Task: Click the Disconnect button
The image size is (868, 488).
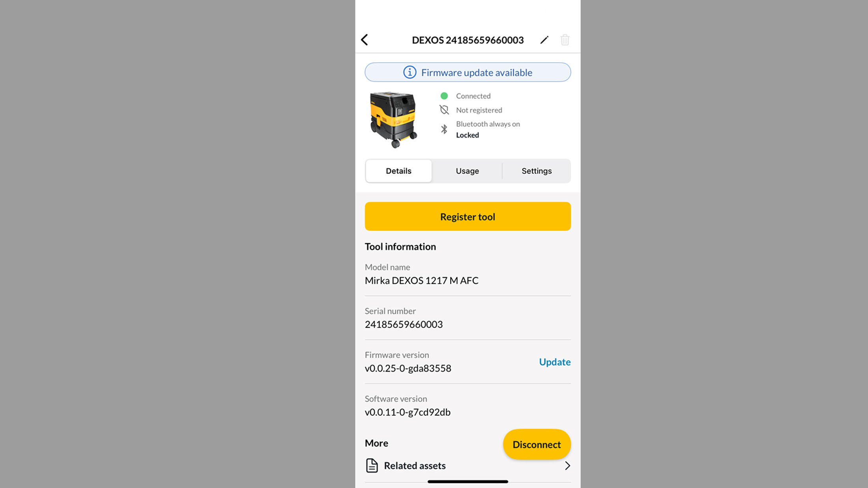Action: click(537, 444)
